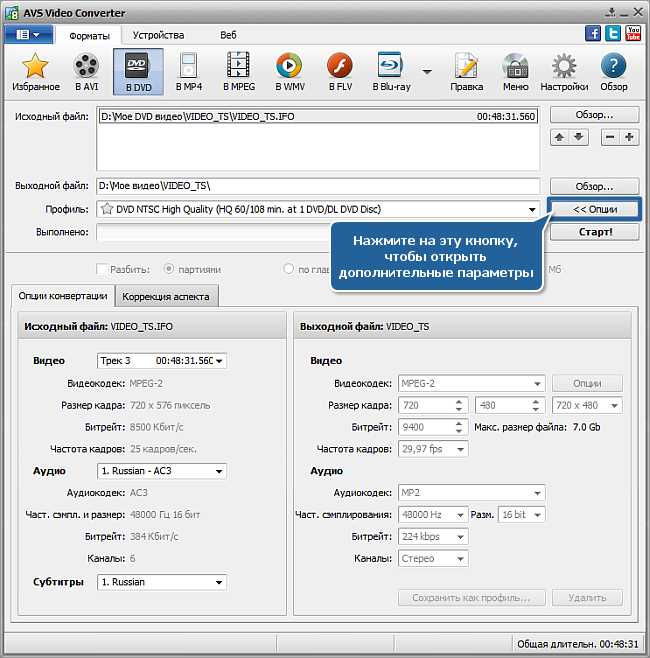Select the В DVD format icon
Screen dimensions: 650x658
(x=138, y=71)
